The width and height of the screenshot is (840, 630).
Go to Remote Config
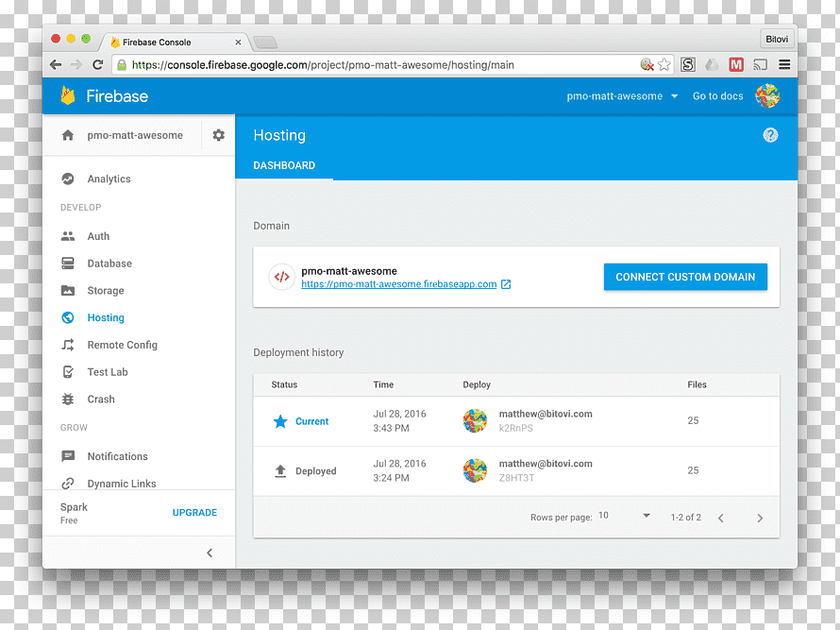pyautogui.click(x=122, y=345)
